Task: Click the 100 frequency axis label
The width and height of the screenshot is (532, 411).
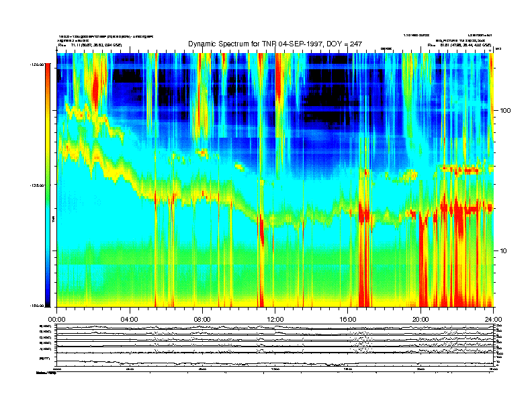Action: (505, 111)
